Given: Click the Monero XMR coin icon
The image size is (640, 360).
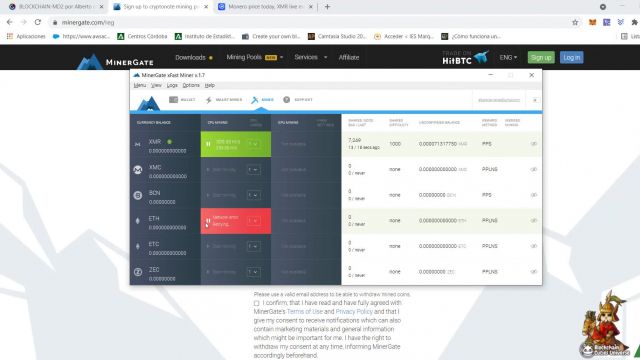Looking at the screenshot, I should [138, 144].
